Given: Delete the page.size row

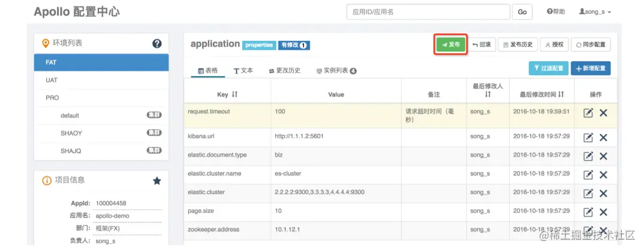Looking at the screenshot, I should (x=603, y=212).
